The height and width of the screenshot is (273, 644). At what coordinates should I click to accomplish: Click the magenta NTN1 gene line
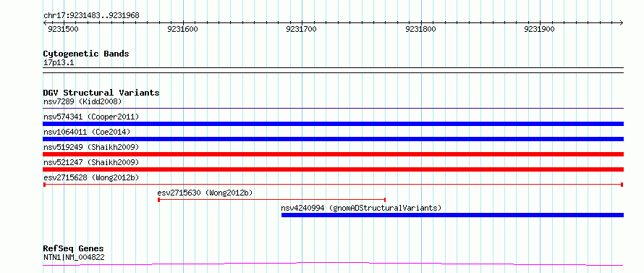tap(333, 264)
